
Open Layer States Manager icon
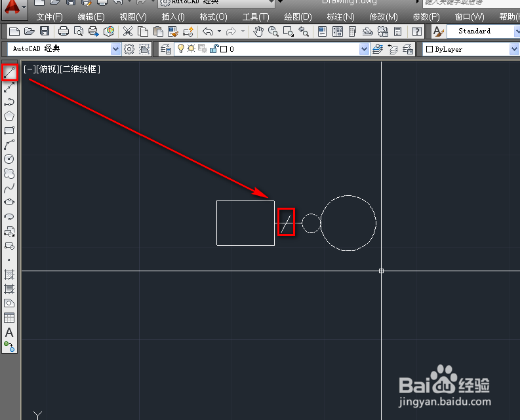click(x=408, y=49)
